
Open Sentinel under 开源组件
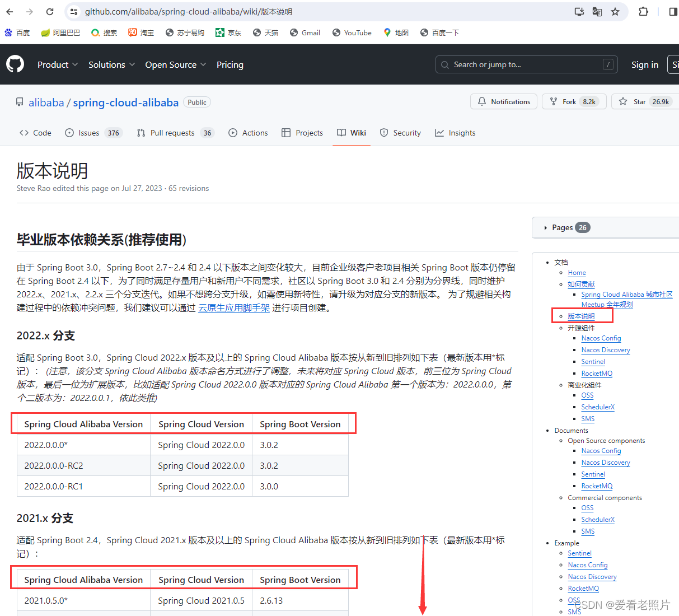[593, 362]
